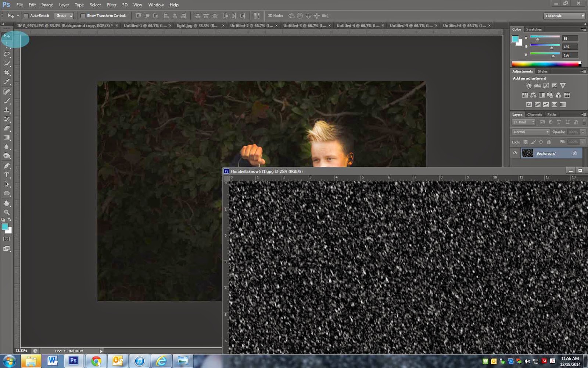Select the Gradient tool
This screenshot has height=368, width=588.
(x=7, y=138)
